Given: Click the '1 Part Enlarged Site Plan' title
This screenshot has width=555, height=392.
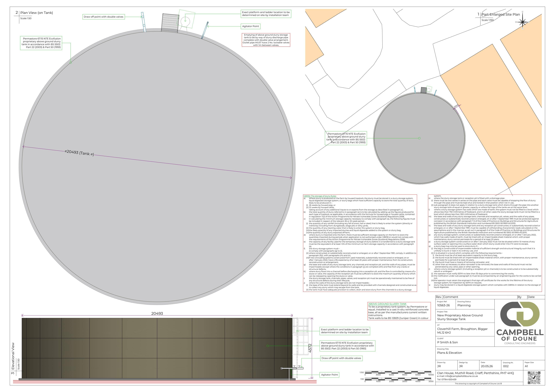Looking at the screenshot, I should tap(499, 14).
